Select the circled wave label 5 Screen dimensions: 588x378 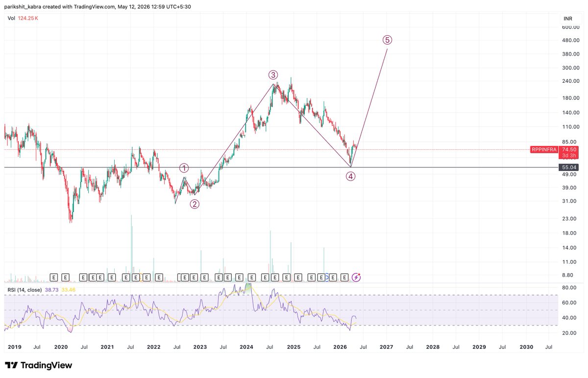(388, 40)
